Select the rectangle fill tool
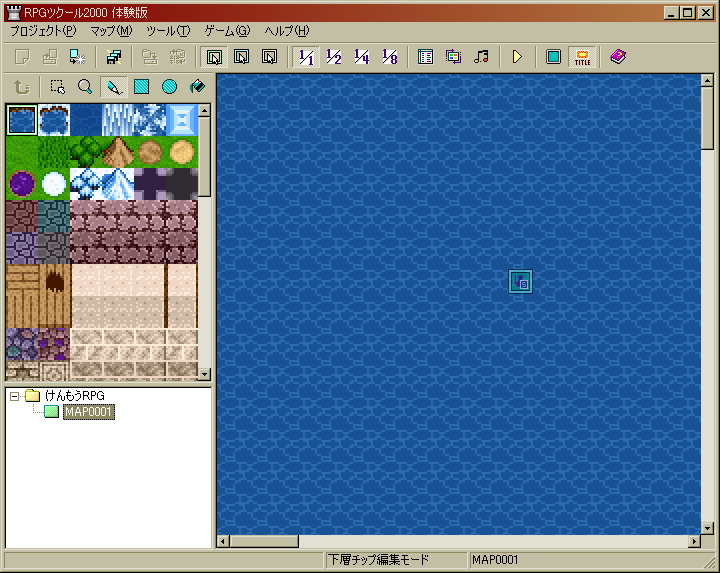This screenshot has width=720, height=573. [142, 87]
